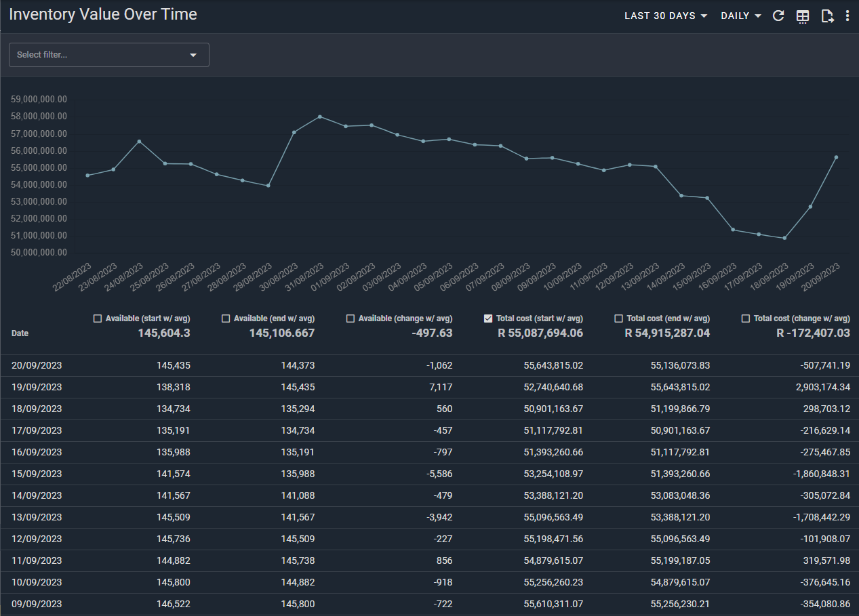The height and width of the screenshot is (616, 859).
Task: Click the export report icon
Action: [x=826, y=16]
